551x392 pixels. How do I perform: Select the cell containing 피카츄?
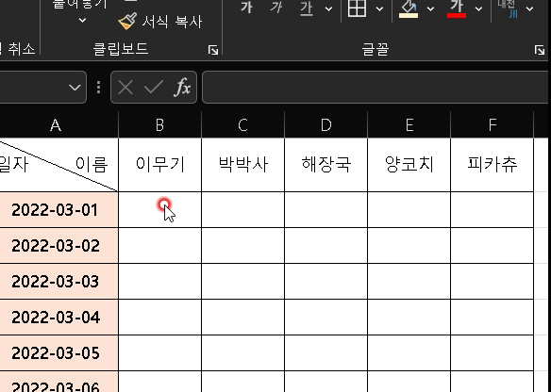pyautogui.click(x=492, y=165)
